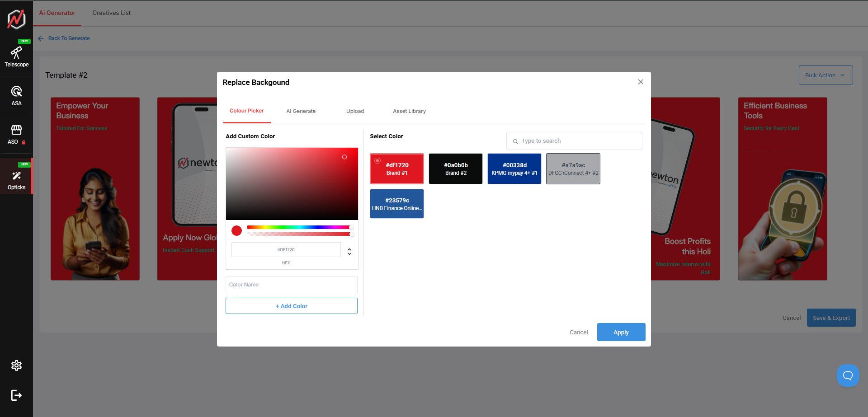Click the Back To Generate link
Screen dimensions: 868x417
tap(69, 38)
